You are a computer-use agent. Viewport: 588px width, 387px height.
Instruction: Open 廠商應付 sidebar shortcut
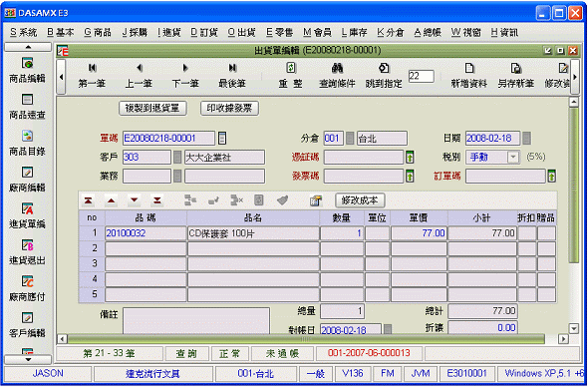click(27, 288)
